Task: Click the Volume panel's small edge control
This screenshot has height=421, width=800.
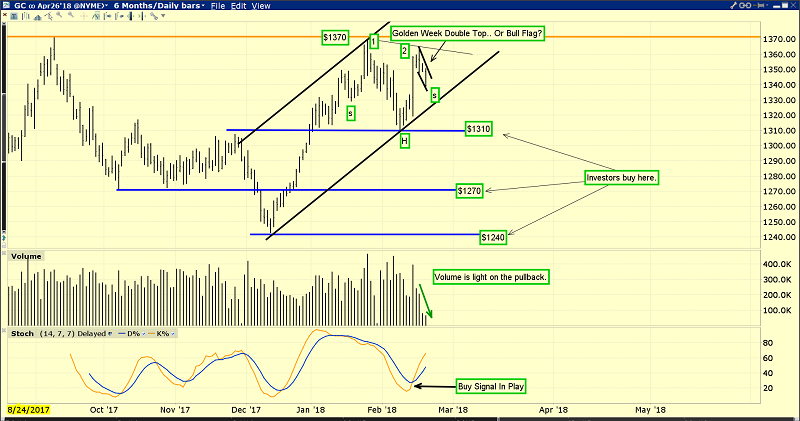Action: click(x=5, y=254)
